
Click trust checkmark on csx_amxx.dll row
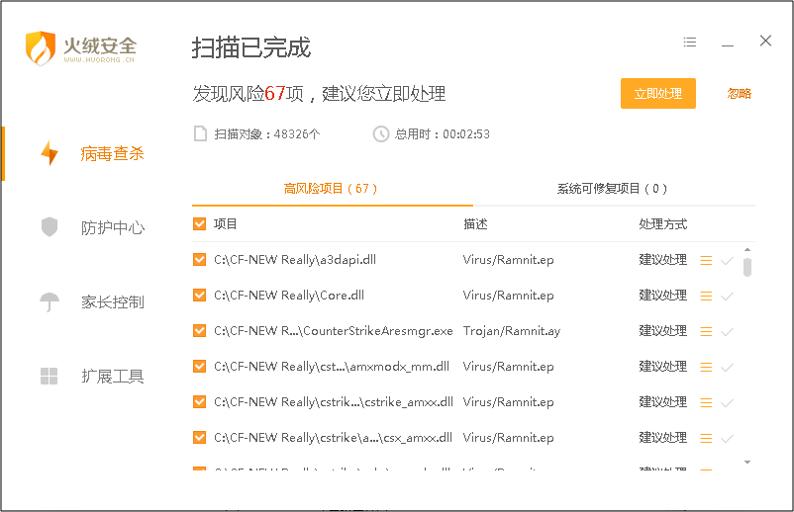coord(727,439)
